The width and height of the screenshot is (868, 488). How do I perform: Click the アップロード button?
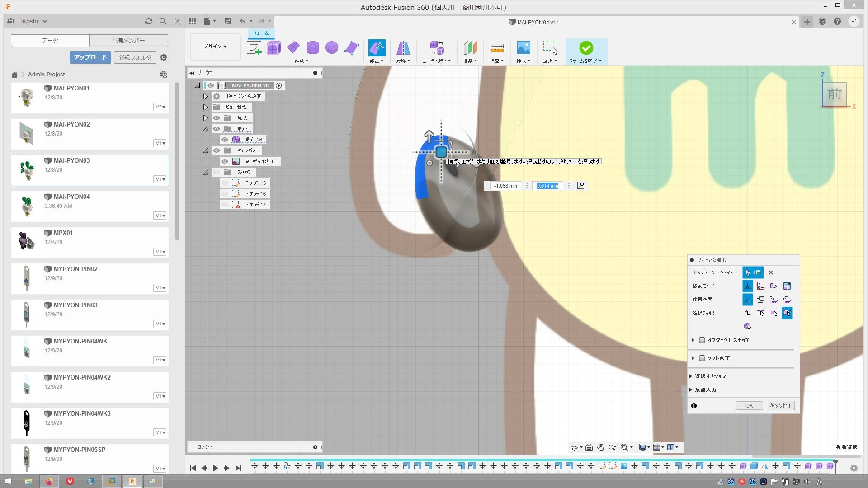90,57
